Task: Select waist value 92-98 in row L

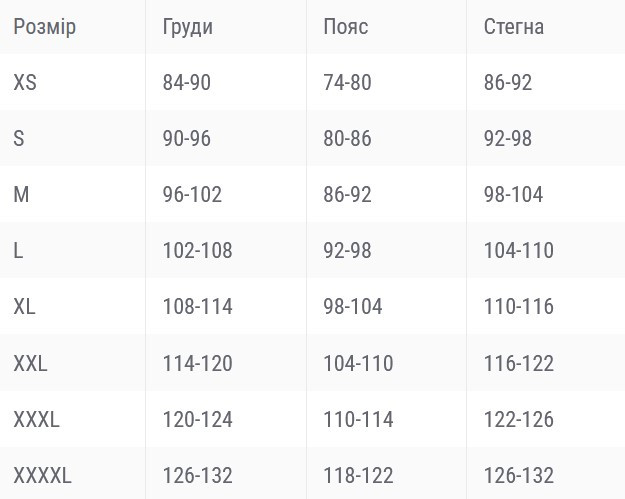Action: pyautogui.click(x=347, y=250)
